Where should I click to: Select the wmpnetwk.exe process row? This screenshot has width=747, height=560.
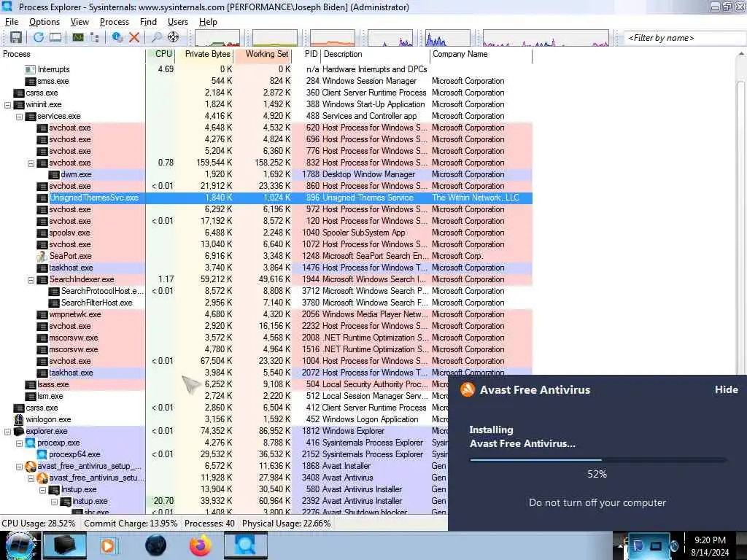click(266, 315)
